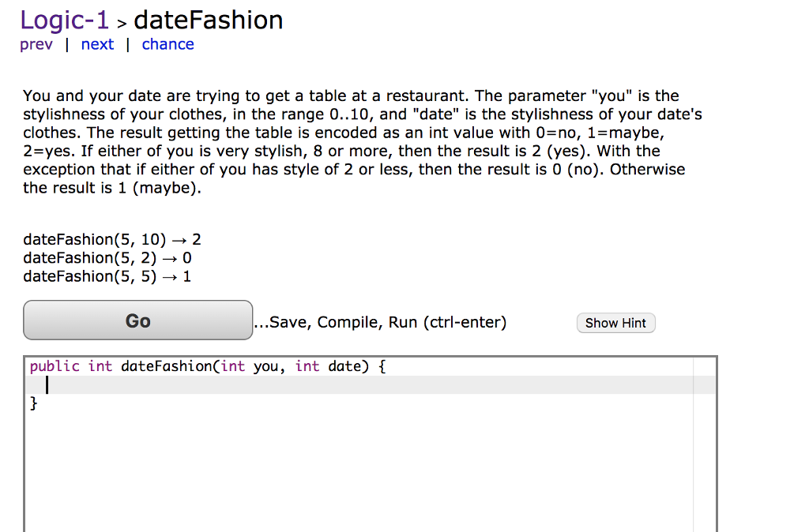Viewport: 809px width, 532px height.
Task: Click the Go button to compile
Action: (137, 320)
